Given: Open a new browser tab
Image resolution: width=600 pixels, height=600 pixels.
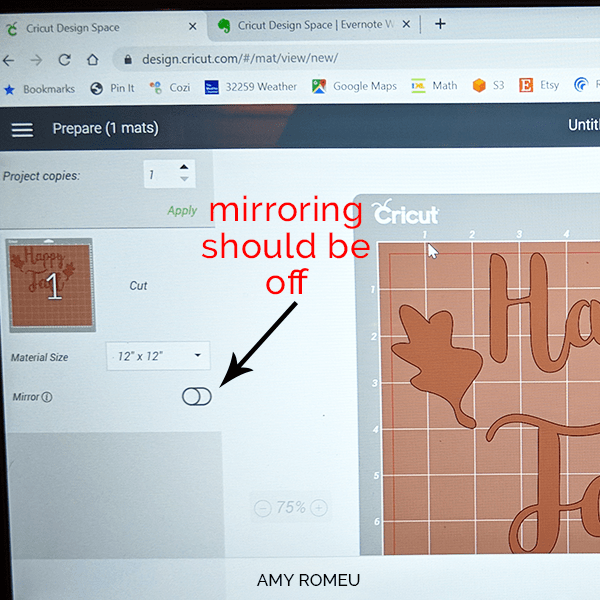Looking at the screenshot, I should (x=440, y=24).
